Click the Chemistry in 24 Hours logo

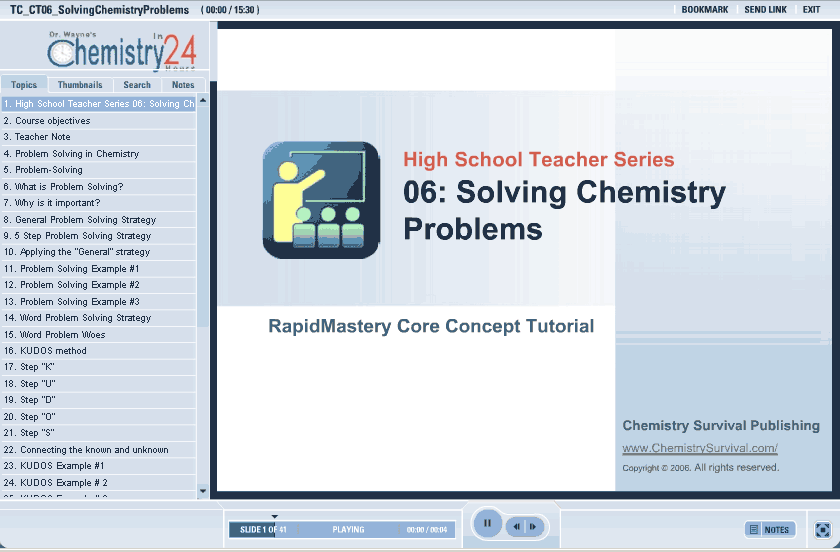click(x=121, y=50)
